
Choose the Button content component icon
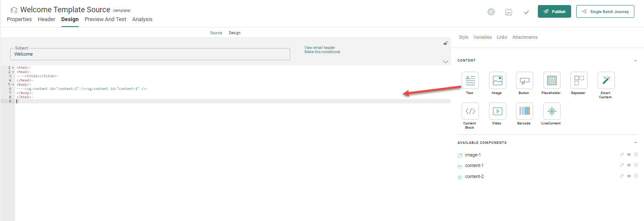[x=524, y=80]
